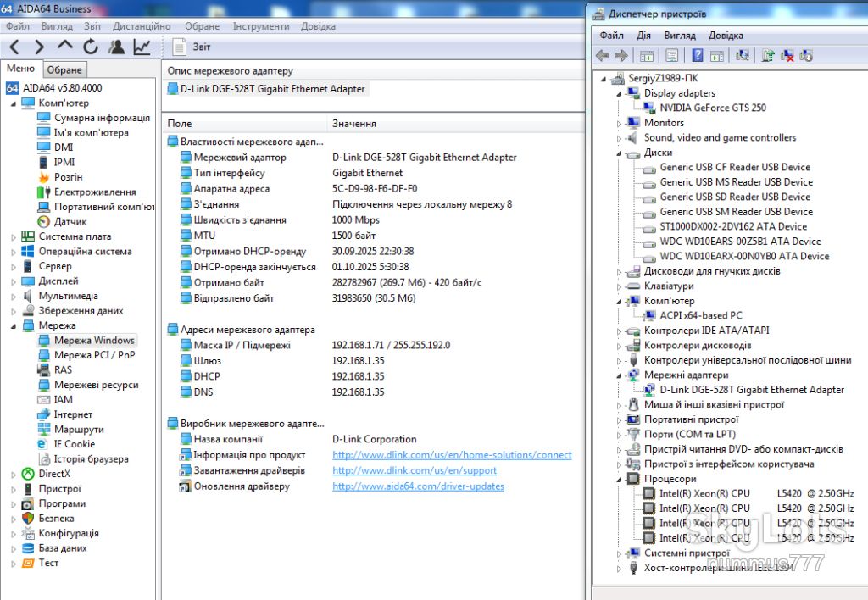Click the Поле column header

[x=244, y=124]
